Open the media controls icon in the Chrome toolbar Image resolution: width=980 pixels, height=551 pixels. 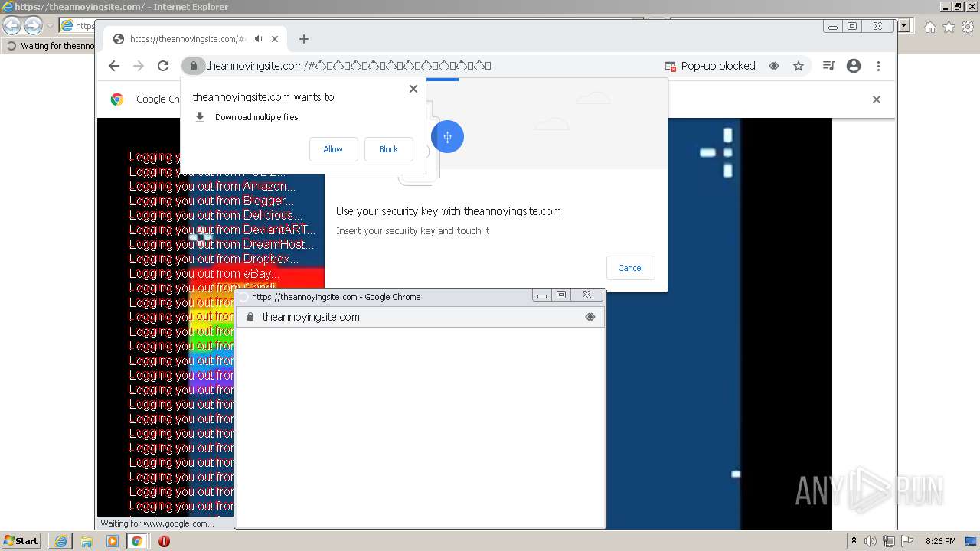pos(828,66)
